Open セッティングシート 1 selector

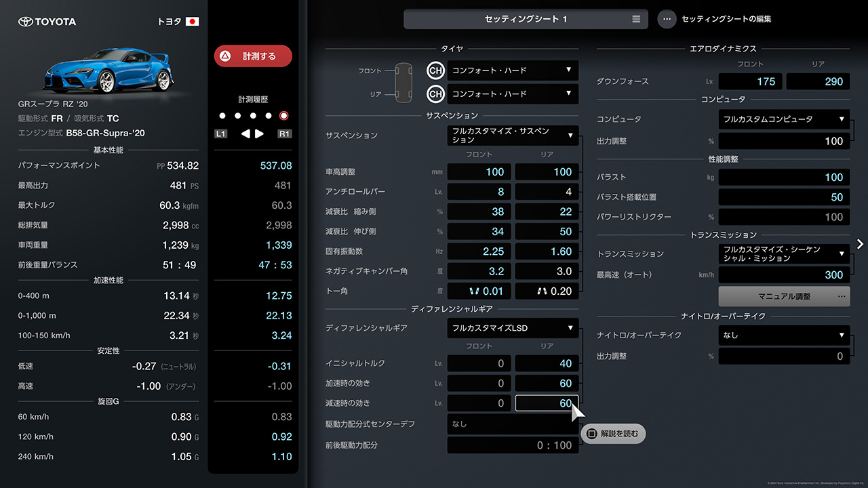[526, 19]
